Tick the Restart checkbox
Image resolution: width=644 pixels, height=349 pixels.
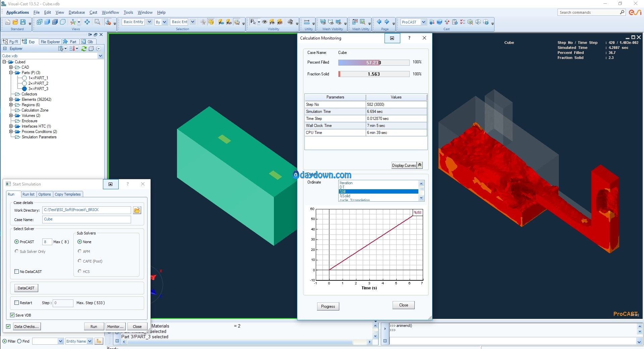click(x=16, y=303)
